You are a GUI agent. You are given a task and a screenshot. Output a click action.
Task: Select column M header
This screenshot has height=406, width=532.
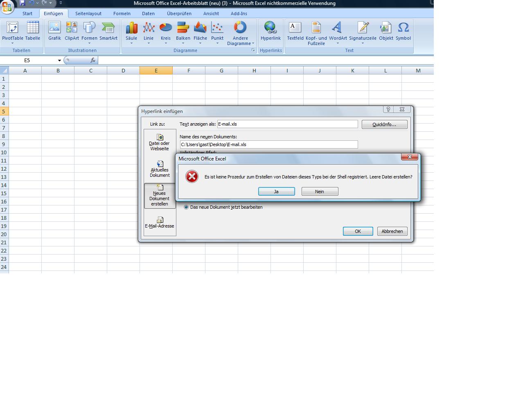point(418,70)
